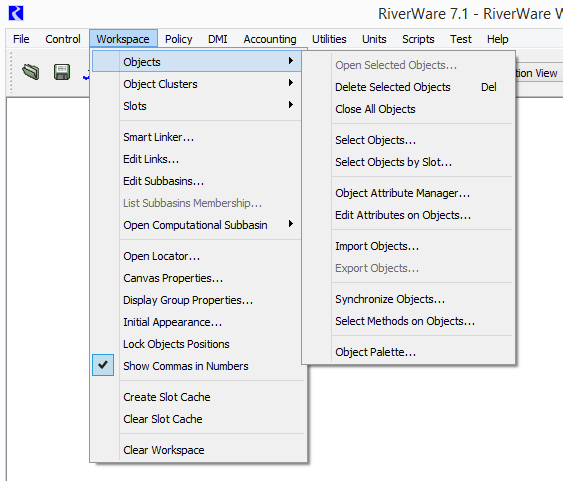Click the open folder toolbar icon
Viewport: 563px width, 481px height.
click(31, 72)
